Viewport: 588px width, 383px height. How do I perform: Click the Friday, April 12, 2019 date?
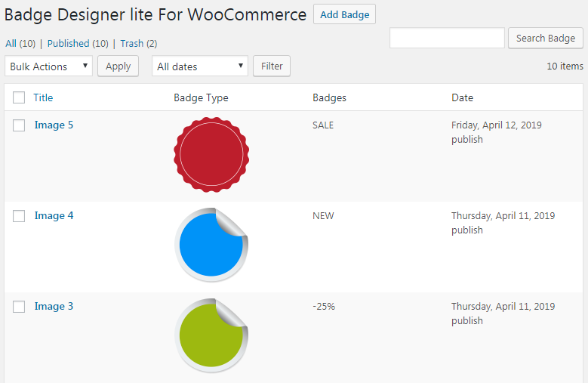[497, 125]
